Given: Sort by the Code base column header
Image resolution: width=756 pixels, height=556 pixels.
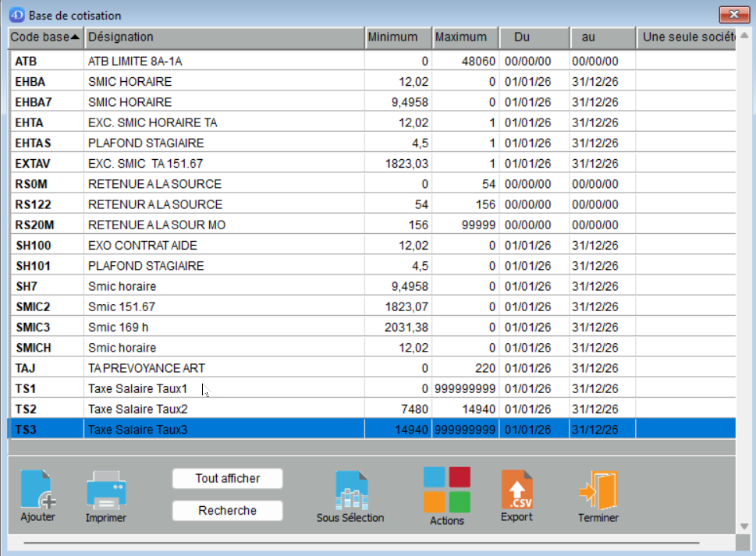Looking at the screenshot, I should (45, 37).
